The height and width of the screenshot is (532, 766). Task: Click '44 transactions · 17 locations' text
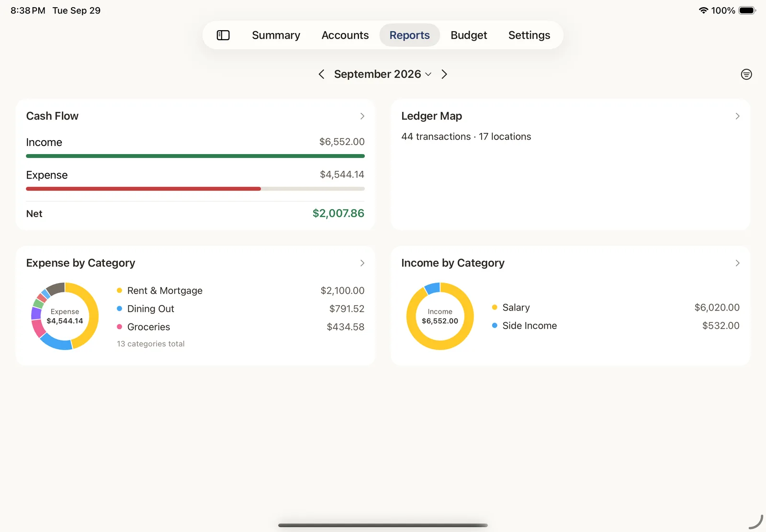pyautogui.click(x=466, y=137)
